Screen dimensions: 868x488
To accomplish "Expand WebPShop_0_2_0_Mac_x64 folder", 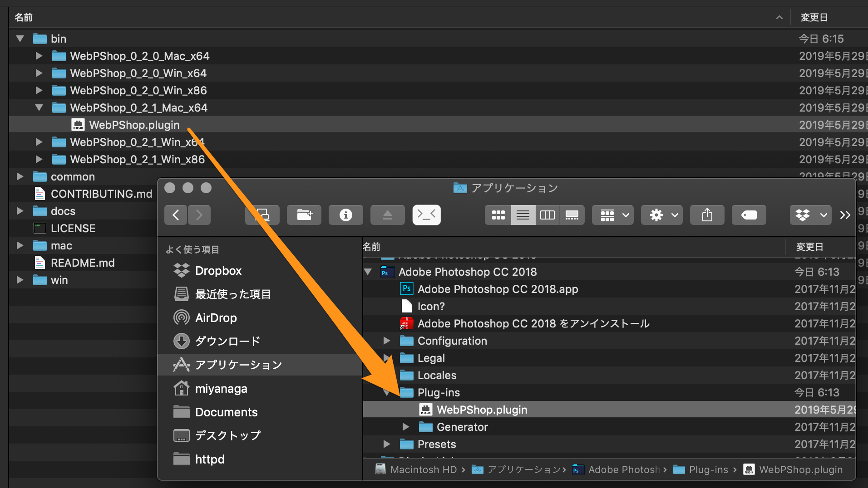I will pyautogui.click(x=39, y=56).
